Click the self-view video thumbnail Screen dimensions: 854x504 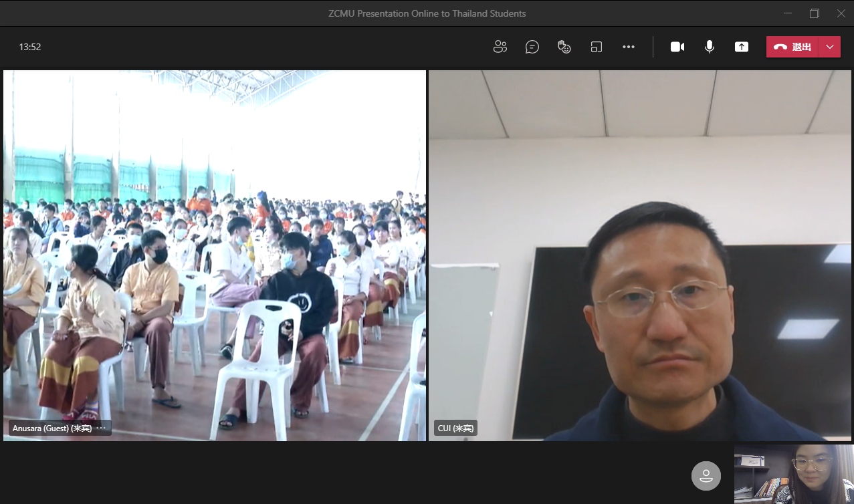coord(794,474)
